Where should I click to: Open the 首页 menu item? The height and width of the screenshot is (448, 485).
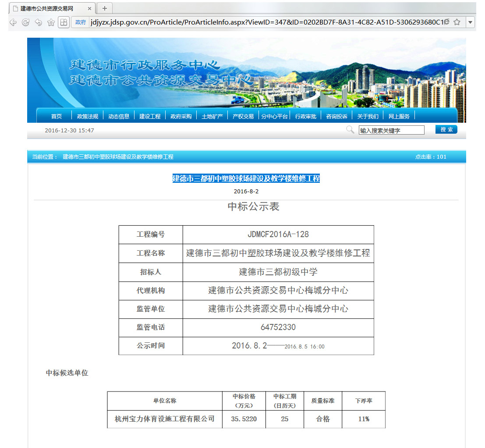click(57, 116)
